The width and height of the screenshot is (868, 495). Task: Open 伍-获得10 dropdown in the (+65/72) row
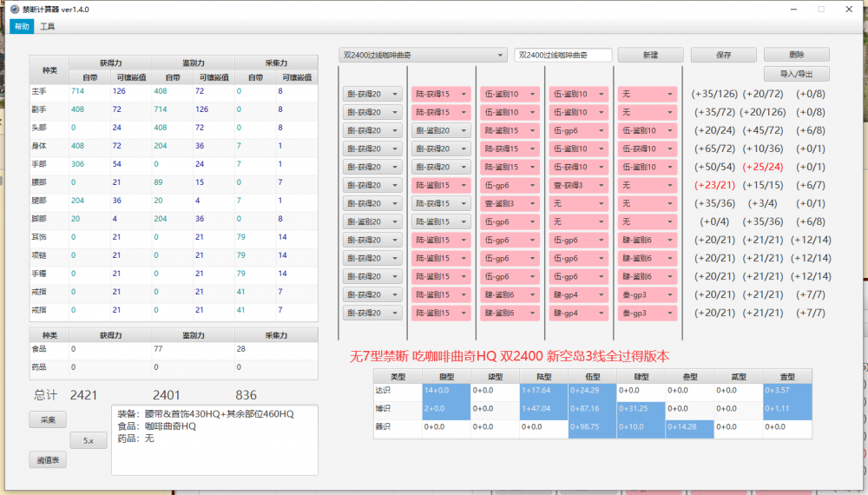[648, 149]
